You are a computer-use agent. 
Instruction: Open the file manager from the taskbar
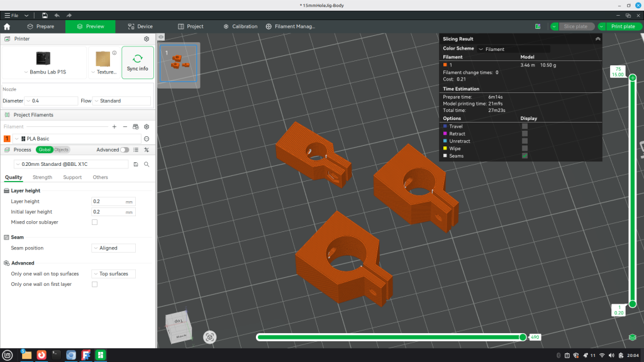point(26,355)
